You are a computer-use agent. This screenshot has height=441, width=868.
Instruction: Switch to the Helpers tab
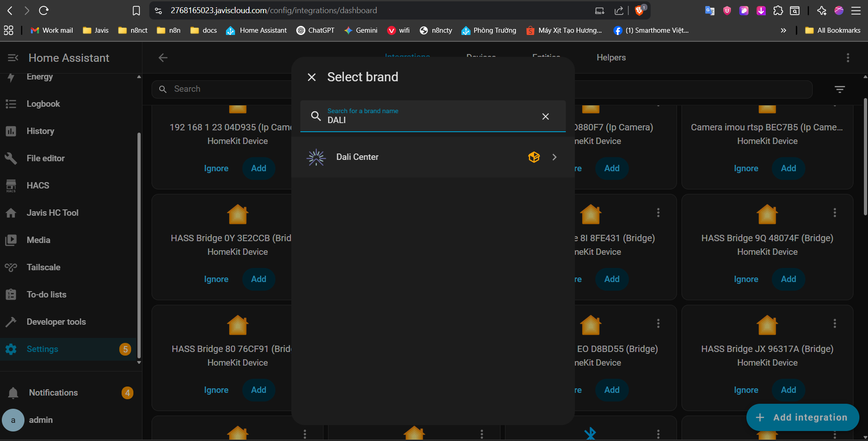[x=611, y=58]
